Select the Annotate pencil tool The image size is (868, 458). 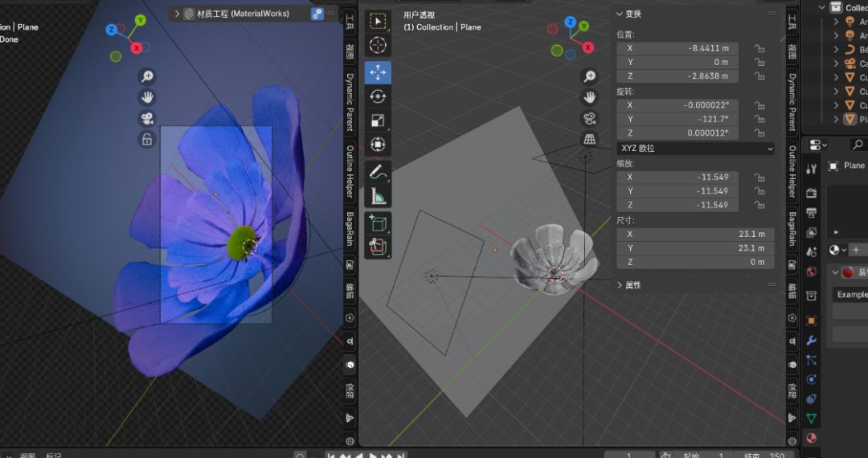coord(377,171)
